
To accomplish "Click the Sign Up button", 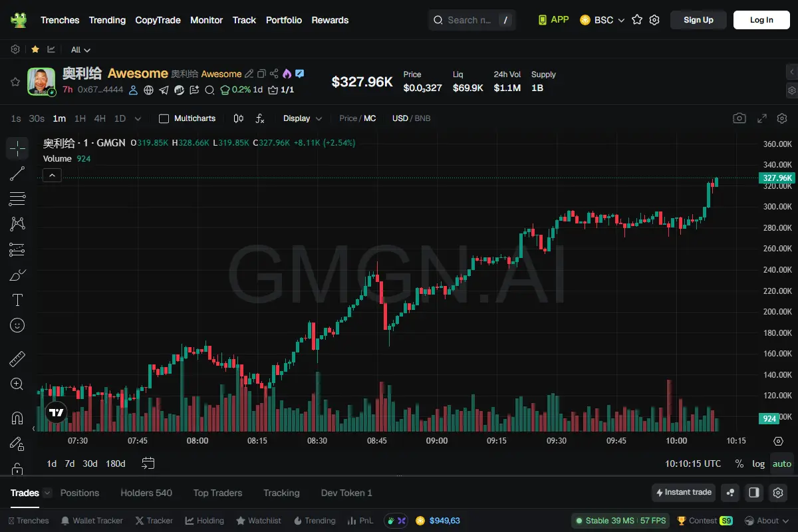I will 698,20.
